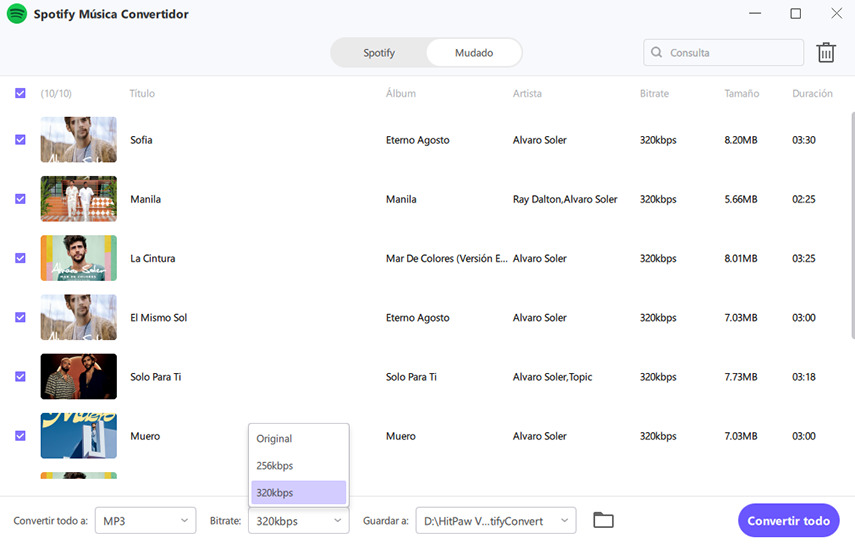Click the track list vertical scrollbar

pos(852,225)
